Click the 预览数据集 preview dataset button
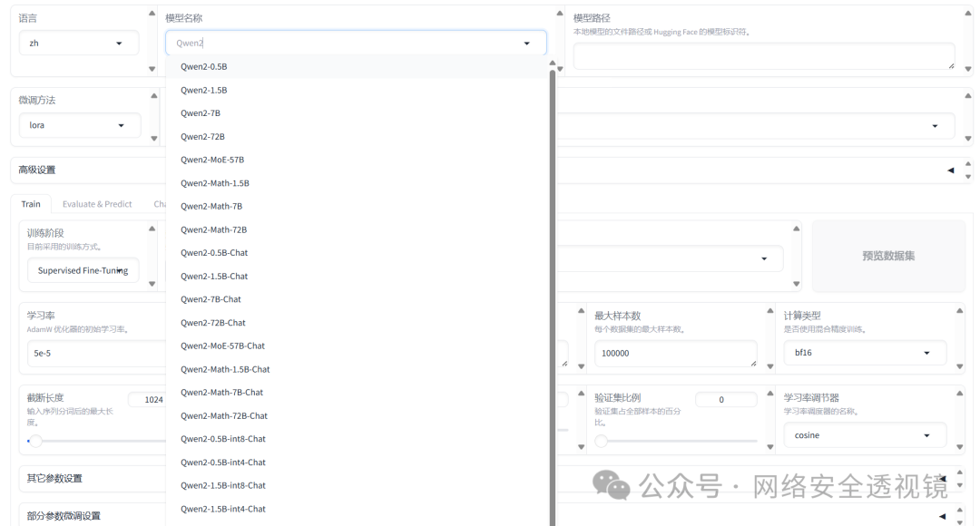This screenshot has height=526, width=980. coord(888,256)
